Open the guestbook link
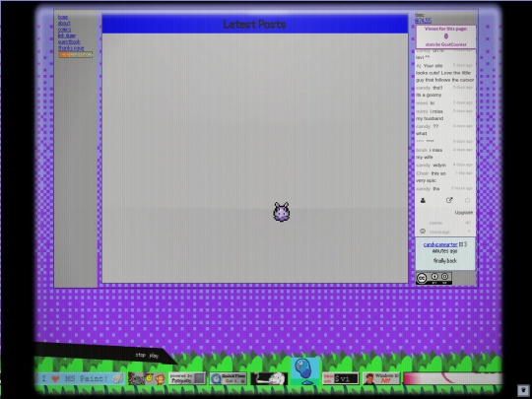Viewport: 532px width, 399px height. pyautogui.click(x=69, y=41)
